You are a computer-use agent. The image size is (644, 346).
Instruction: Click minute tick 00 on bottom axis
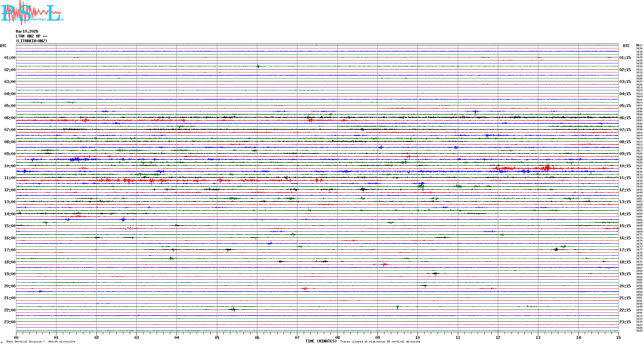click(16, 337)
